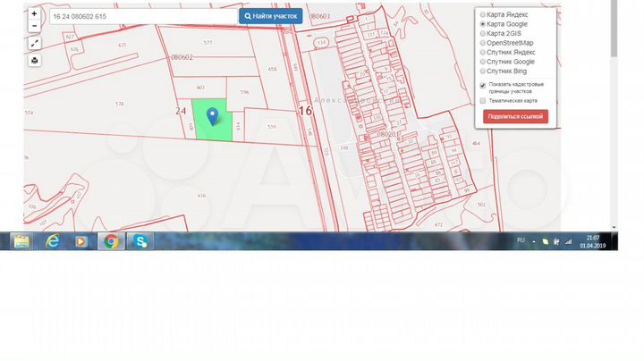Screen dimensions: 644x361
Task: Select Спутник Bing satellite layer
Action: click(x=483, y=71)
